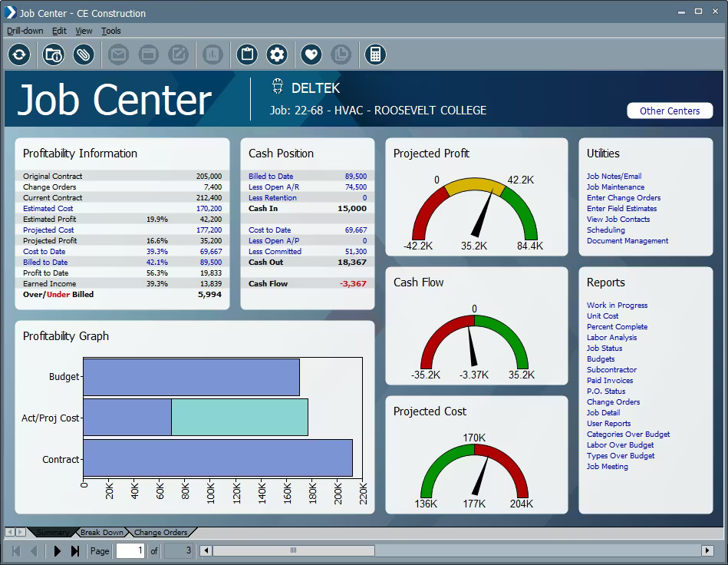The image size is (728, 565).
Task: Switch to the Break Down tab
Action: pos(101,532)
